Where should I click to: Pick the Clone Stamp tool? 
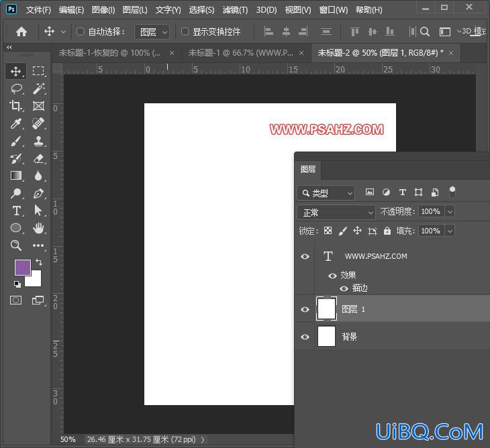click(x=38, y=141)
